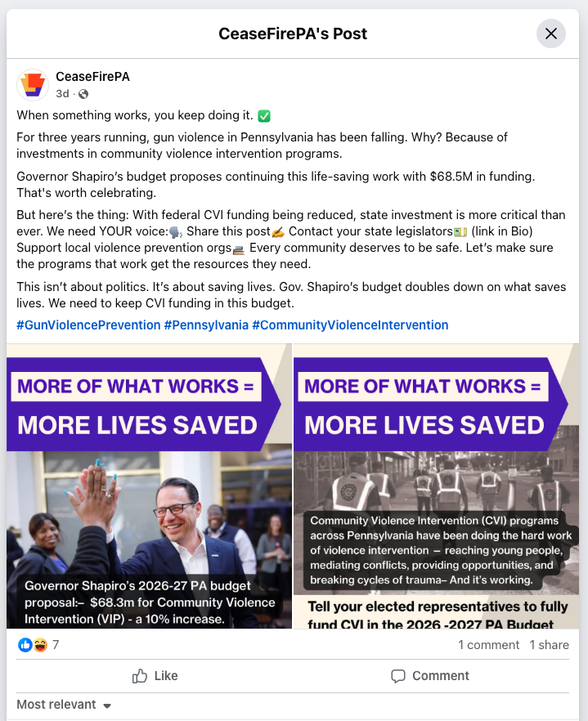Click the thumbs-up Like icon
Screen dimensions: 588x721
click(x=139, y=676)
